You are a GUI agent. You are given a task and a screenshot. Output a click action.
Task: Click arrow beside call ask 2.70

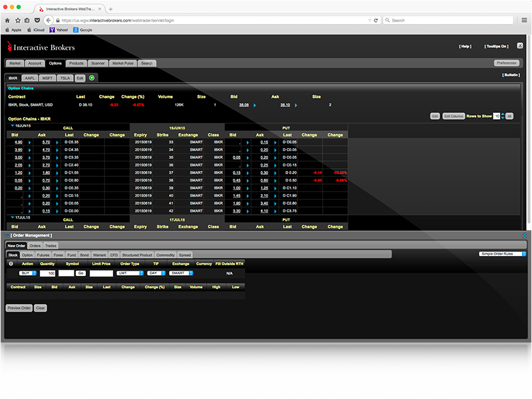click(x=57, y=165)
